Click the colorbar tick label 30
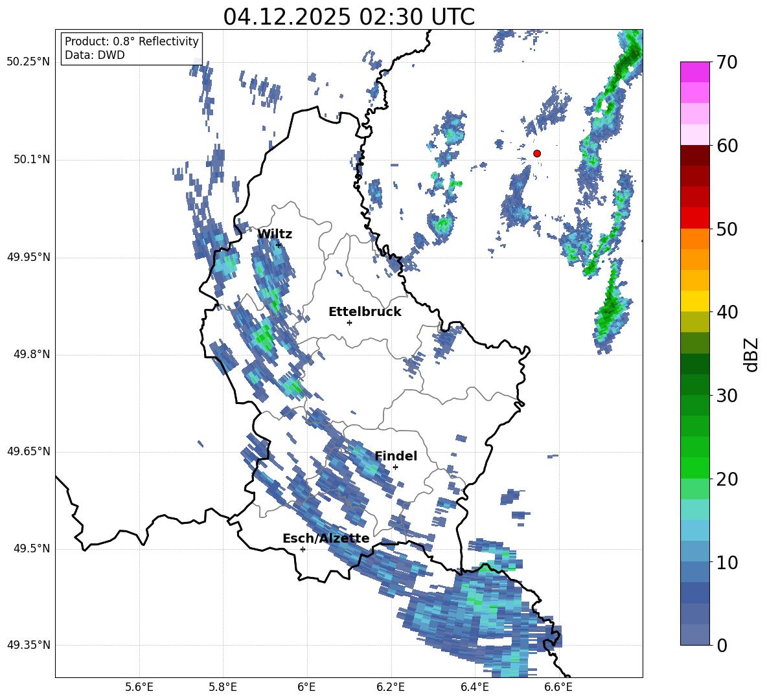 click(727, 395)
